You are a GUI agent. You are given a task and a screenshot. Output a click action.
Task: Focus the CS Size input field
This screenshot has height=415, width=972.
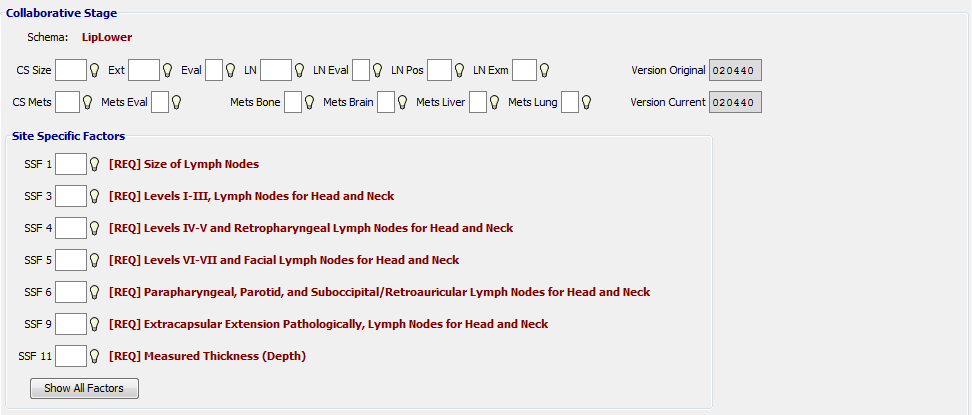click(x=71, y=70)
